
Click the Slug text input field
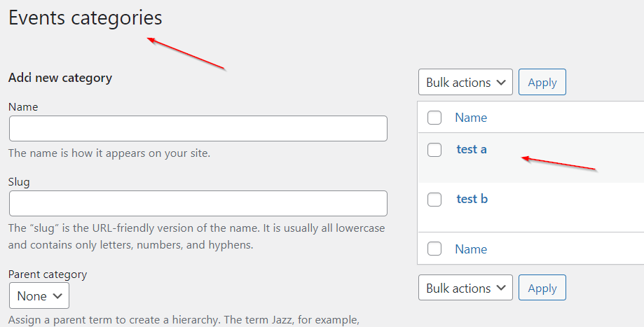pyautogui.click(x=198, y=204)
